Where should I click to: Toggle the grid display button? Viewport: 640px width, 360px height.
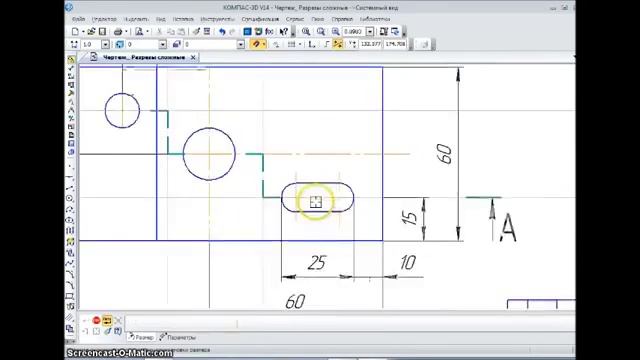pyautogui.click(x=291, y=44)
